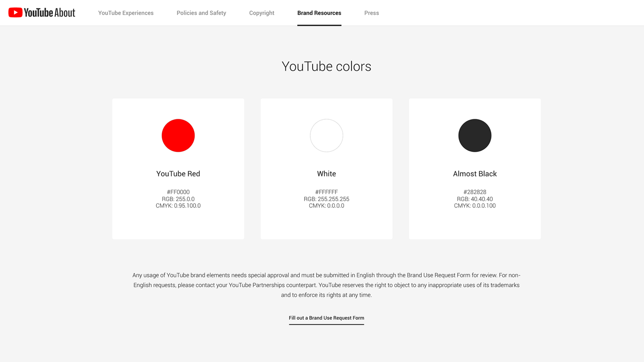Select the Brand Resources tab
Image resolution: width=644 pixels, height=362 pixels.
coord(319,13)
